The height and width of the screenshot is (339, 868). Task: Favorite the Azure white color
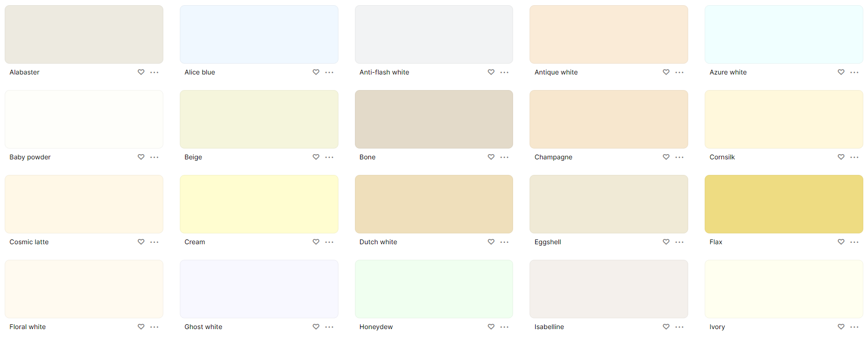click(x=841, y=72)
